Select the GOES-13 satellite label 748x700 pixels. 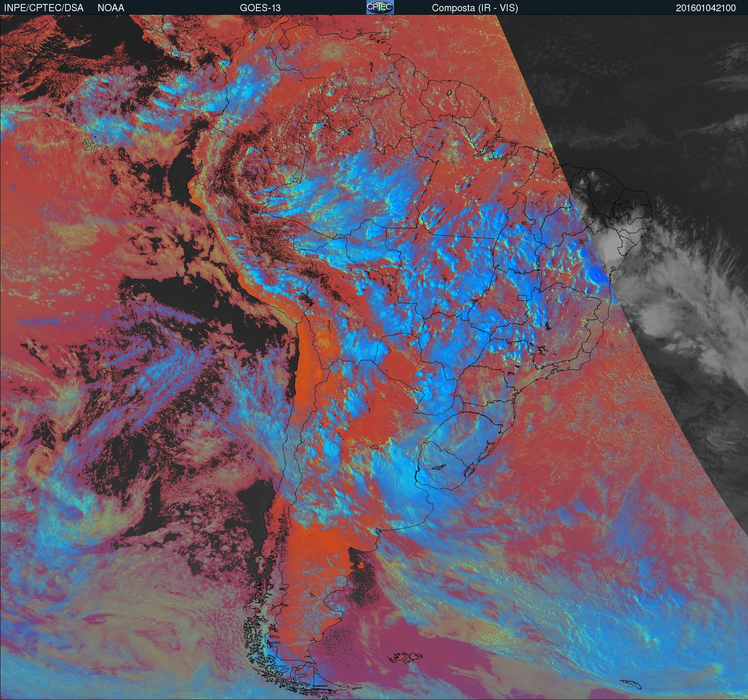pyautogui.click(x=260, y=8)
